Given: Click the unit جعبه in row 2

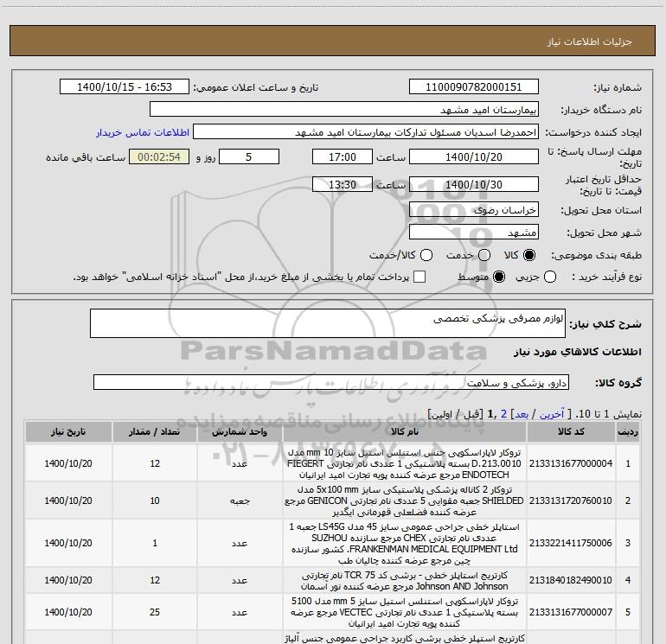Looking at the screenshot, I should point(240,501).
